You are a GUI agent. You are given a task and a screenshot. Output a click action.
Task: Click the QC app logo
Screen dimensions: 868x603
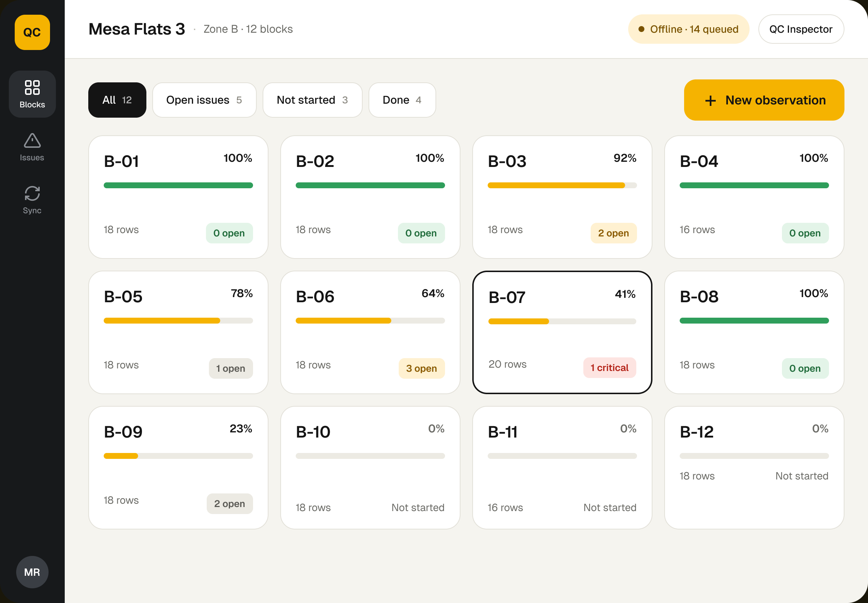point(32,32)
